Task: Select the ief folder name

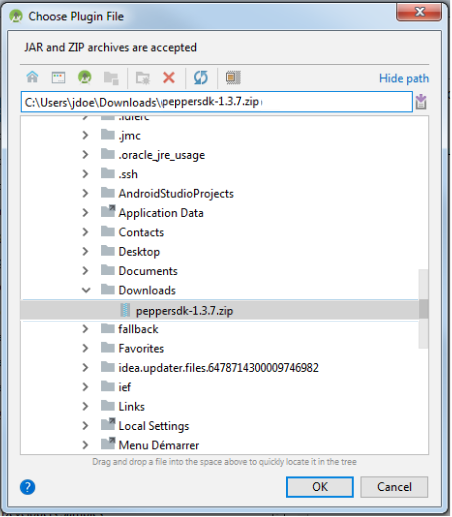Action: (x=125, y=387)
